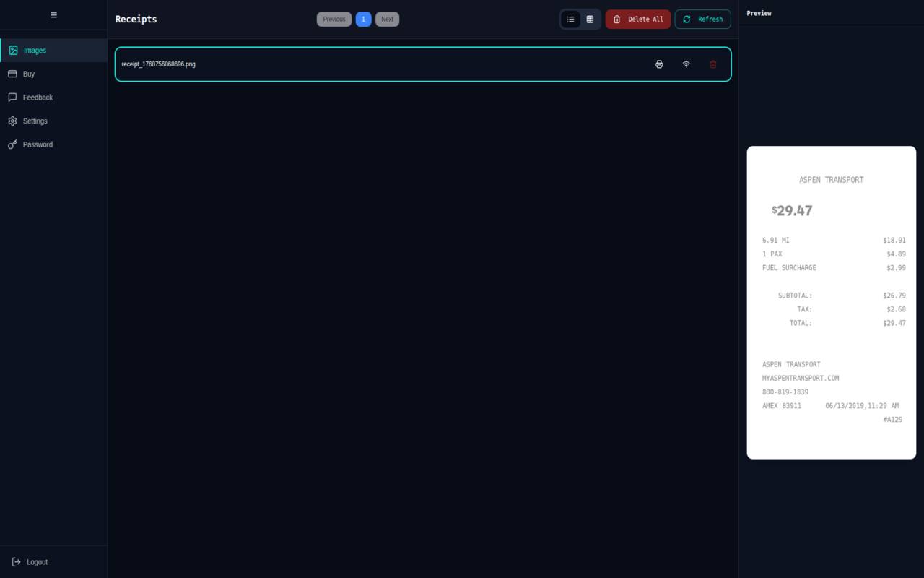Click MYASPENTRANSPORT.COM in the receipt preview

(x=801, y=378)
